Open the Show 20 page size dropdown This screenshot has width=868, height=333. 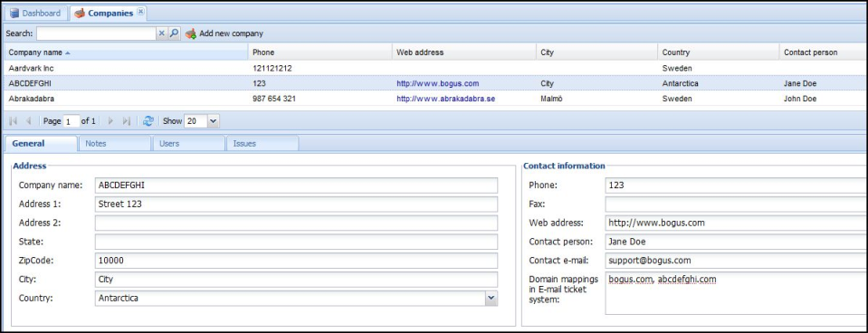[213, 120]
